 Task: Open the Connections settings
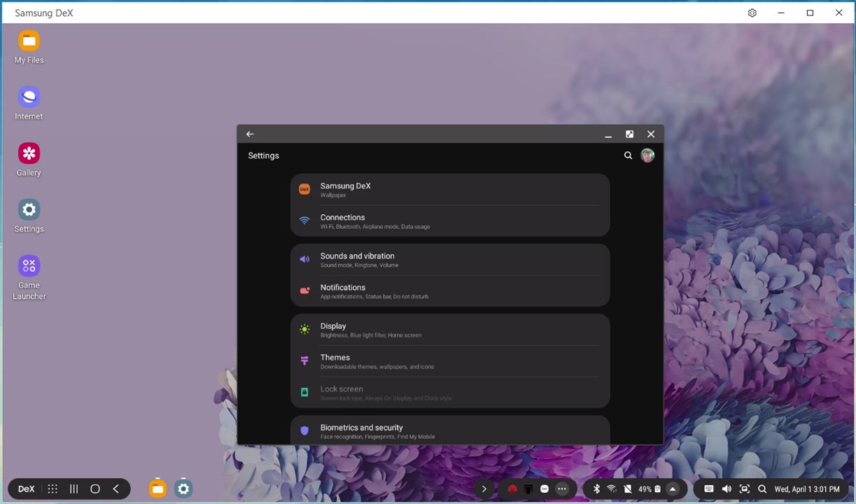pyautogui.click(x=450, y=221)
